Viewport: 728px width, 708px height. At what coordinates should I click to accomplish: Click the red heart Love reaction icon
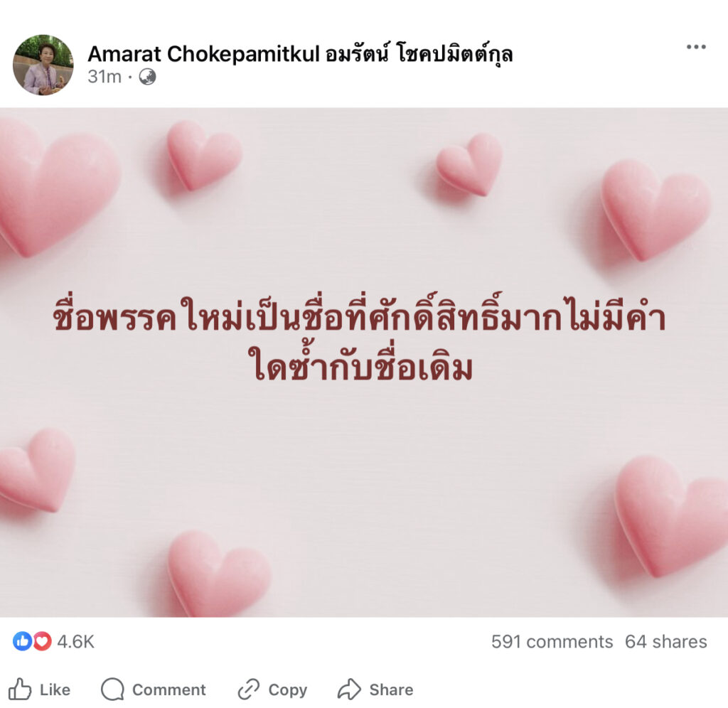pyautogui.click(x=42, y=641)
